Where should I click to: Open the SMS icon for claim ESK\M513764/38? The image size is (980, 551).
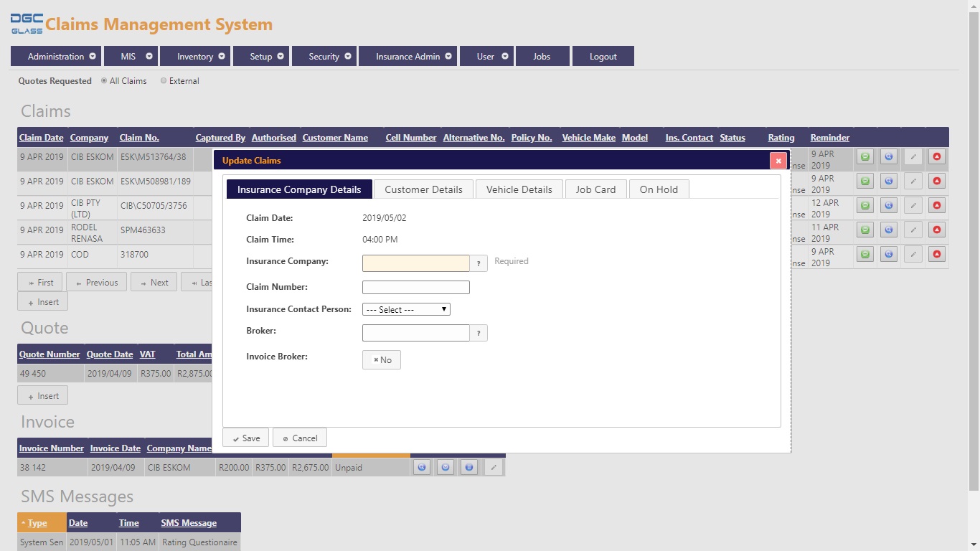(864, 156)
